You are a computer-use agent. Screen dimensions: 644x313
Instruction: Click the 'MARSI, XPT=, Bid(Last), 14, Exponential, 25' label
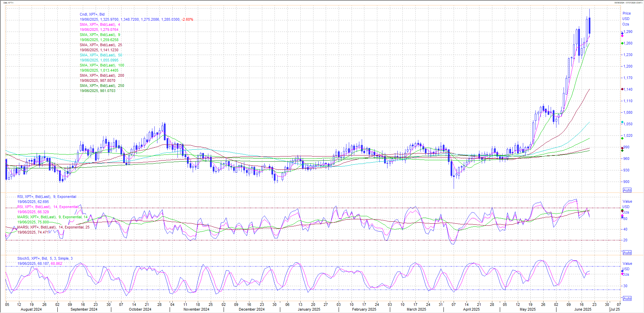(x=53, y=227)
